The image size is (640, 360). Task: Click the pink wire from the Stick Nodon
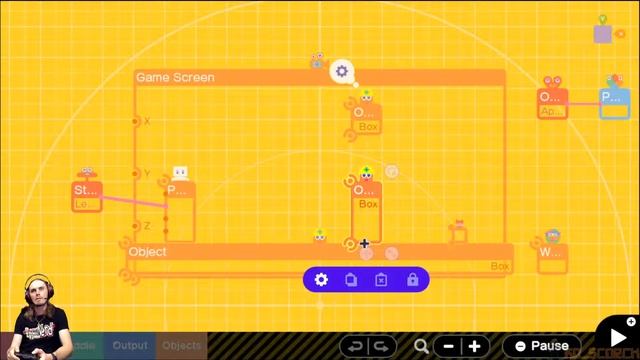tap(134, 202)
